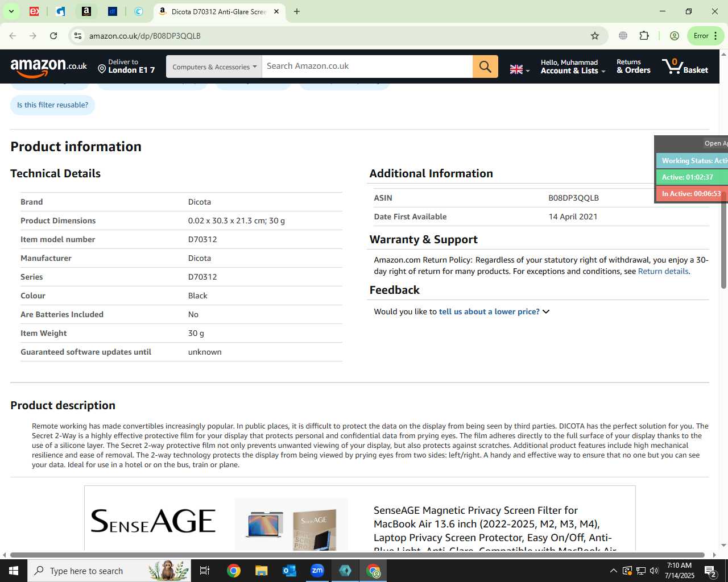Screen dimensions: 728x582
Task: Go back to the previous page
Action: pos(13,36)
